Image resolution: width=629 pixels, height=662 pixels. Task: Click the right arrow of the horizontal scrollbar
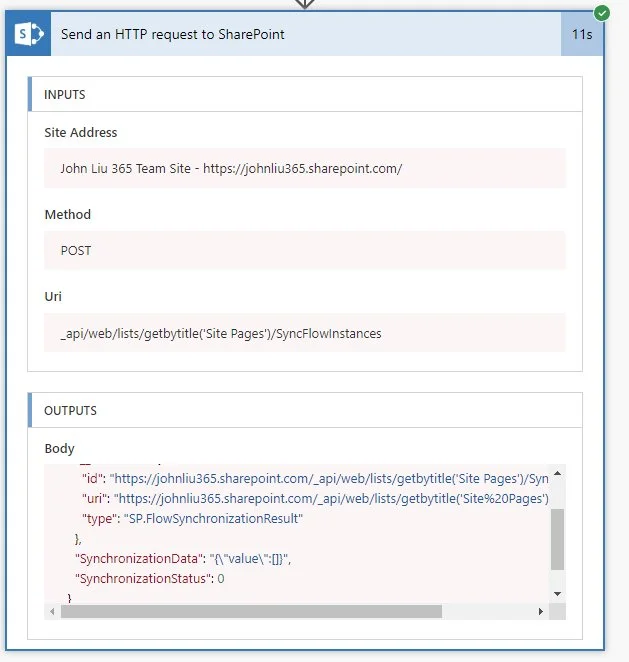point(542,611)
